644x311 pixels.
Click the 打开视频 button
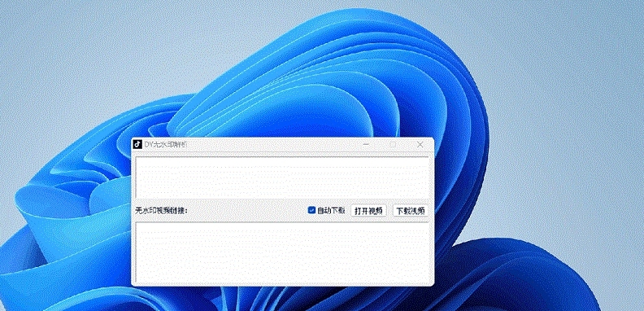click(x=368, y=211)
